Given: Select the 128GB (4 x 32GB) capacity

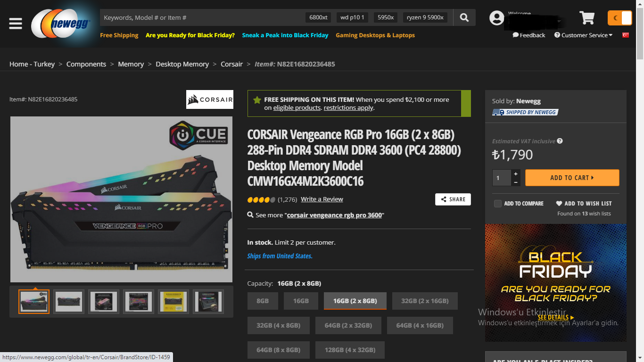Looking at the screenshot, I should (x=350, y=350).
